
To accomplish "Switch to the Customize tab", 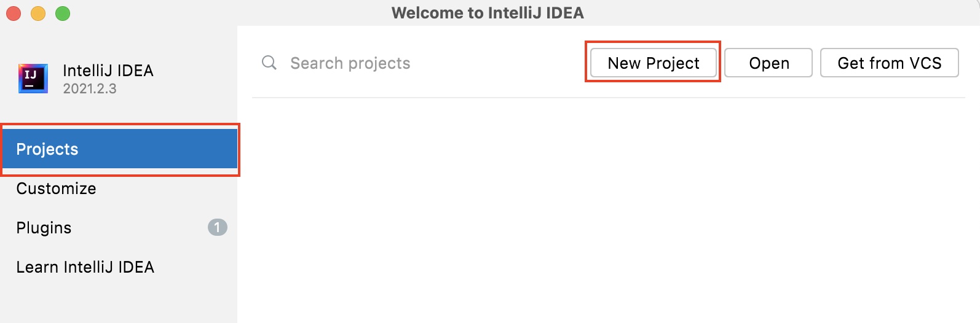I will click(57, 189).
